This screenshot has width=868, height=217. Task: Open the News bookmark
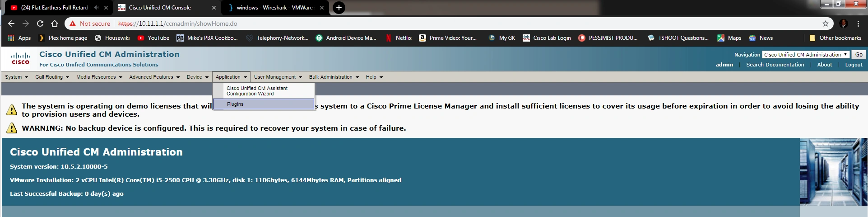pyautogui.click(x=761, y=38)
